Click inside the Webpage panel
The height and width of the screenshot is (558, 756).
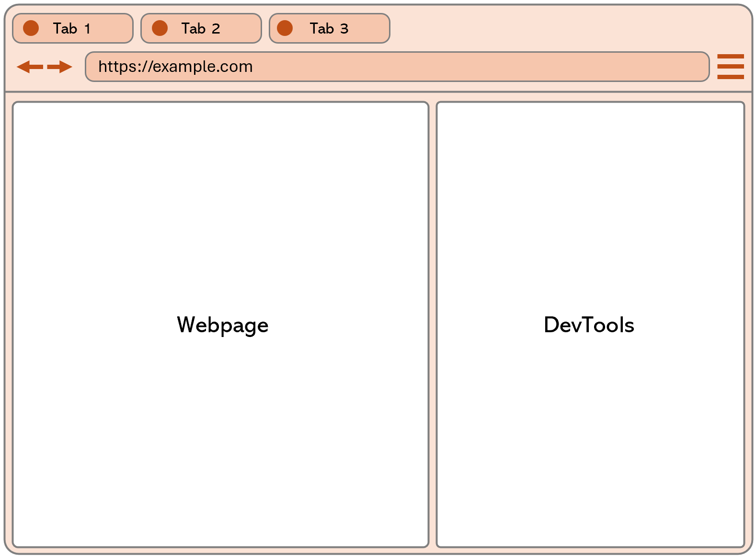pyautogui.click(x=220, y=325)
